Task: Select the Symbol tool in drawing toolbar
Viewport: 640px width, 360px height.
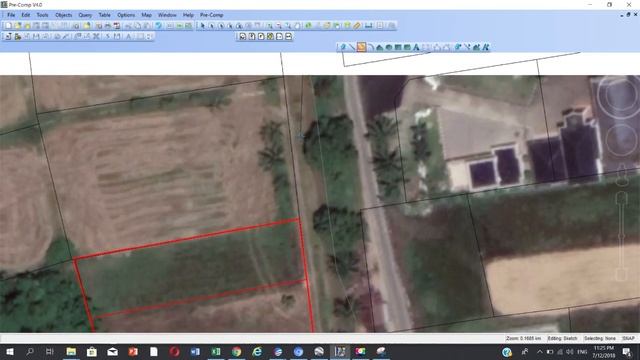Action: (343, 47)
